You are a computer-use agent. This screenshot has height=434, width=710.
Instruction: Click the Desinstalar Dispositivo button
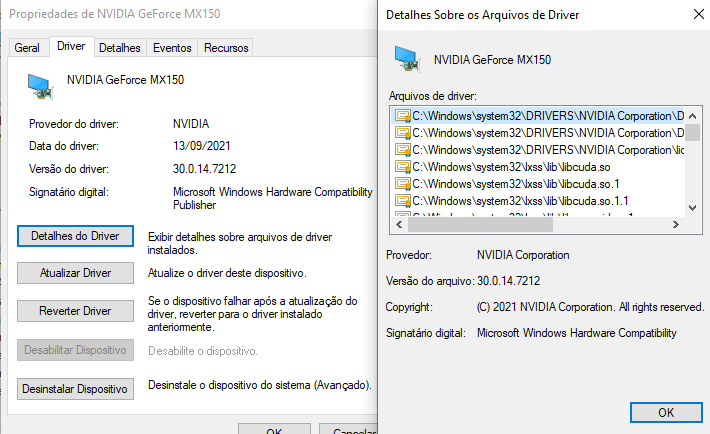75,389
